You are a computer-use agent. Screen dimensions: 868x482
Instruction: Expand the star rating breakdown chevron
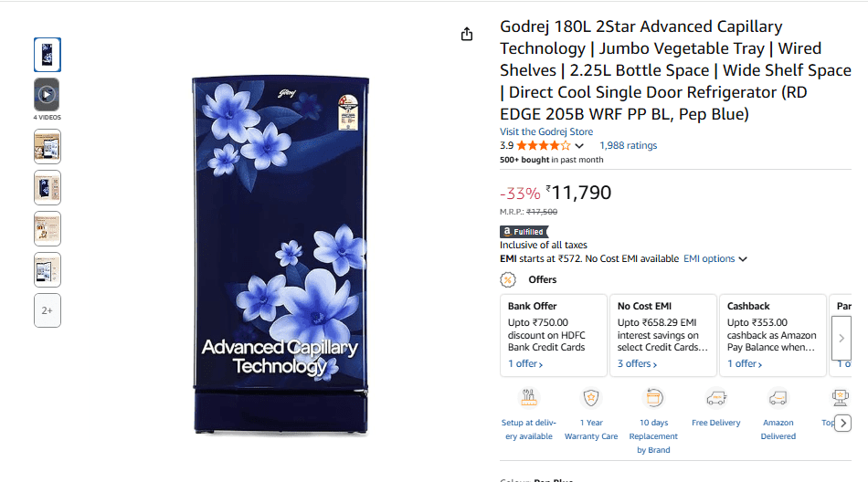(579, 145)
